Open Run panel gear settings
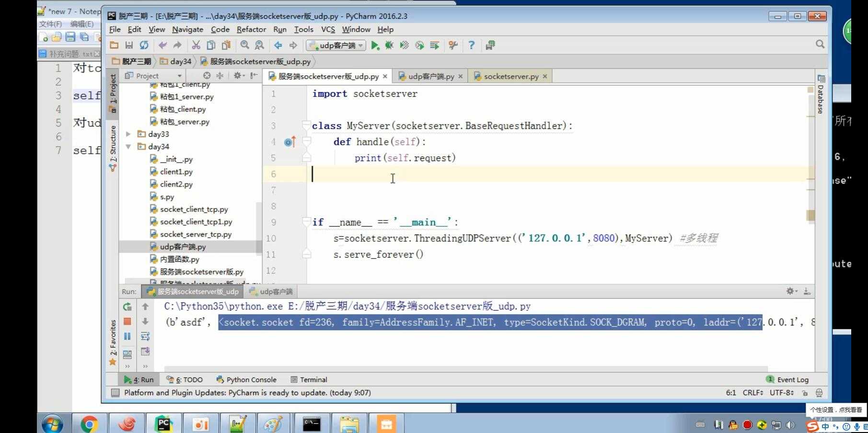Image resolution: width=868 pixels, height=433 pixels. 791,291
